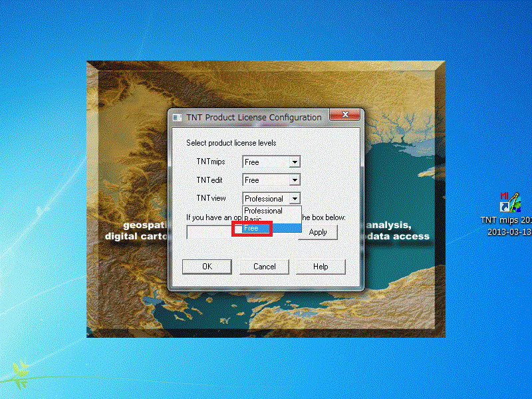Click the Cancel button
This screenshot has width=532, height=399.
click(x=264, y=267)
